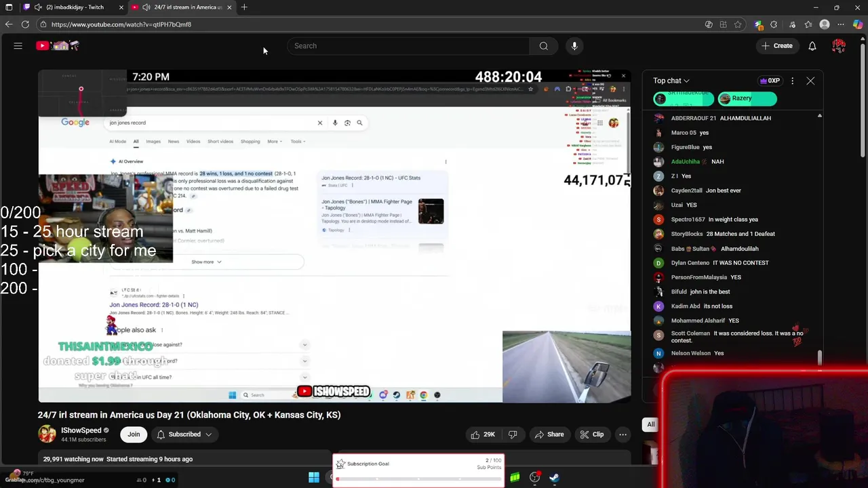Open Jon Jones Record 28-1-0 UFC Stats link

click(x=153, y=305)
